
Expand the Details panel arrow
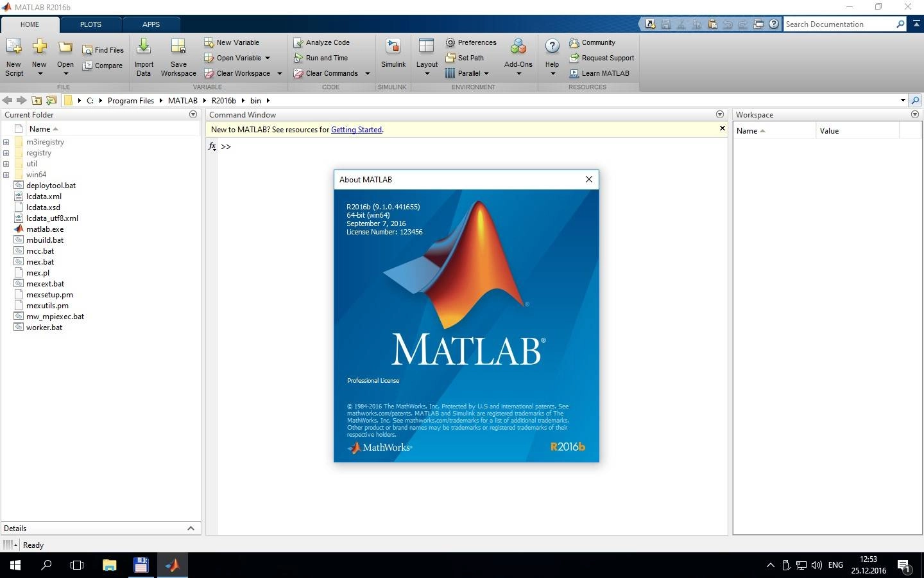tap(191, 528)
